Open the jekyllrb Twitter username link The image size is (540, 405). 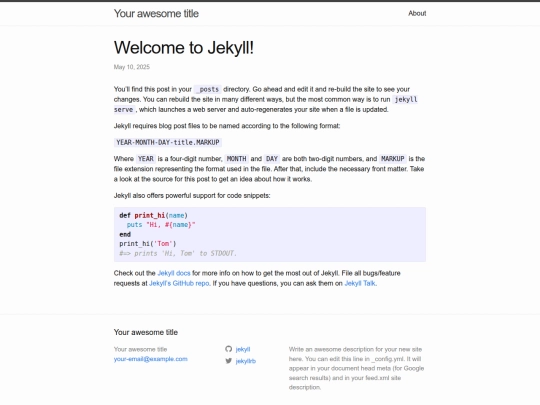246,361
